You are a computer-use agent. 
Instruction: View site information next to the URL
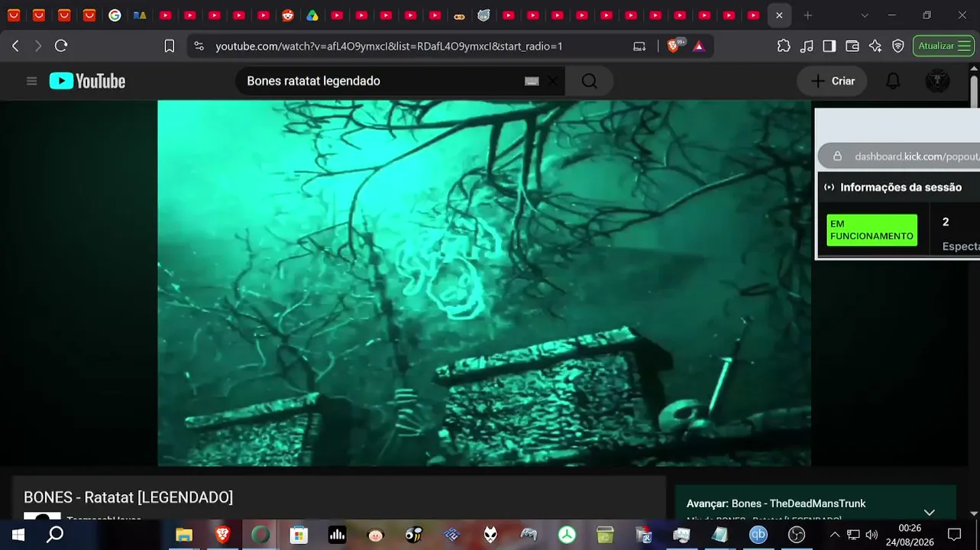[199, 46]
